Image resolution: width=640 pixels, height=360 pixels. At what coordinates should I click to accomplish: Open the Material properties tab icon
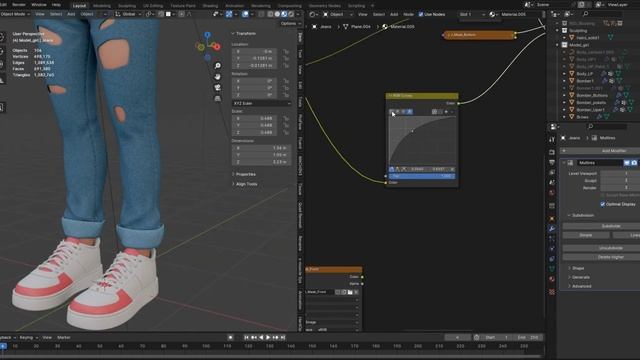[552, 279]
